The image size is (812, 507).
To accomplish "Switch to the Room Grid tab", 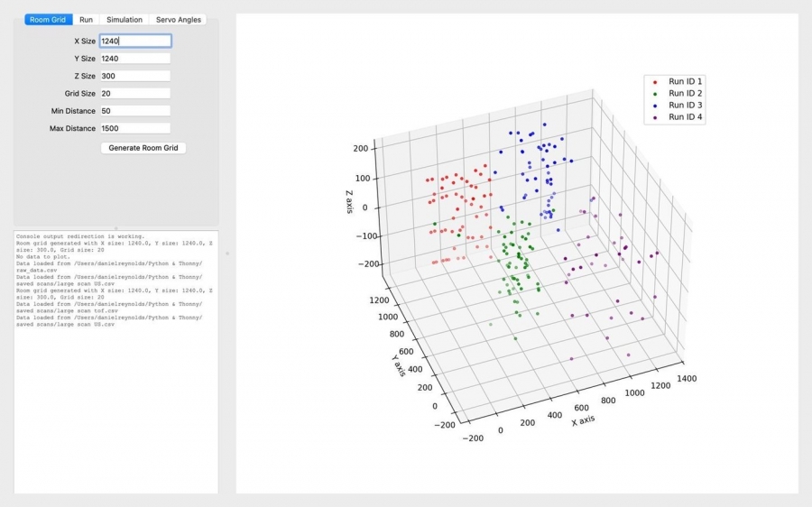I will click(48, 20).
